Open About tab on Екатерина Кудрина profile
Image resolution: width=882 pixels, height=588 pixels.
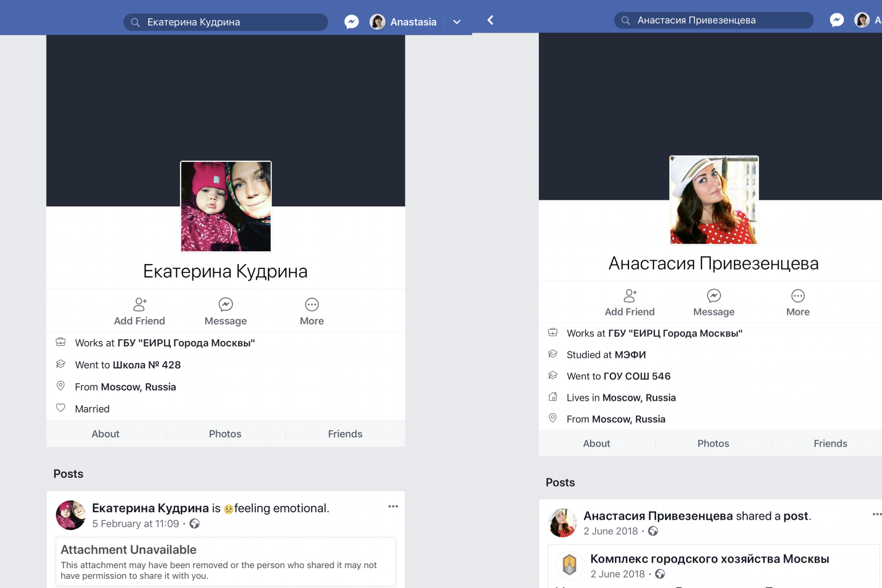click(106, 434)
